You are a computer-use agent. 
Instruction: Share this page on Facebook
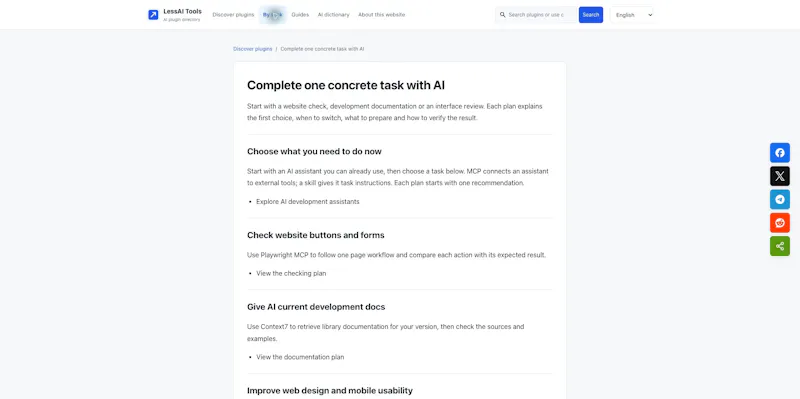pyautogui.click(x=780, y=153)
